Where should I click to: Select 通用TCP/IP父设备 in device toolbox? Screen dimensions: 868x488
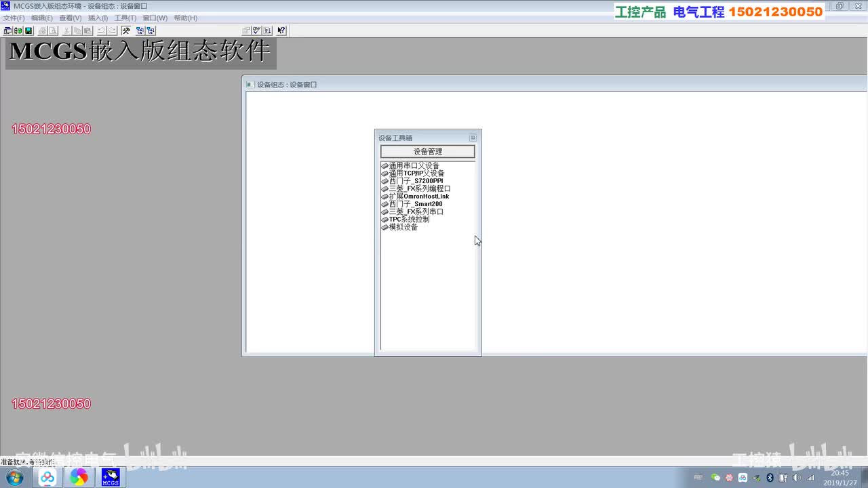(413, 174)
